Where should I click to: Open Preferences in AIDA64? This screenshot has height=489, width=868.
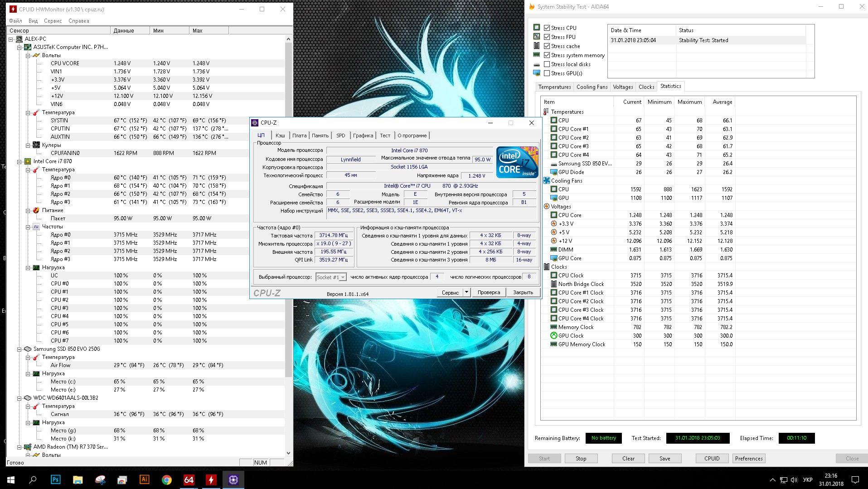(749, 458)
